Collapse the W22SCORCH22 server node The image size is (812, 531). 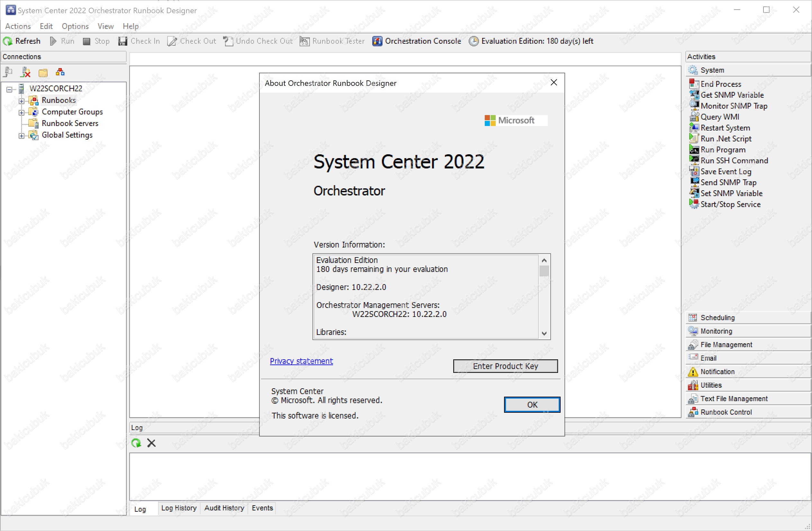click(9, 89)
